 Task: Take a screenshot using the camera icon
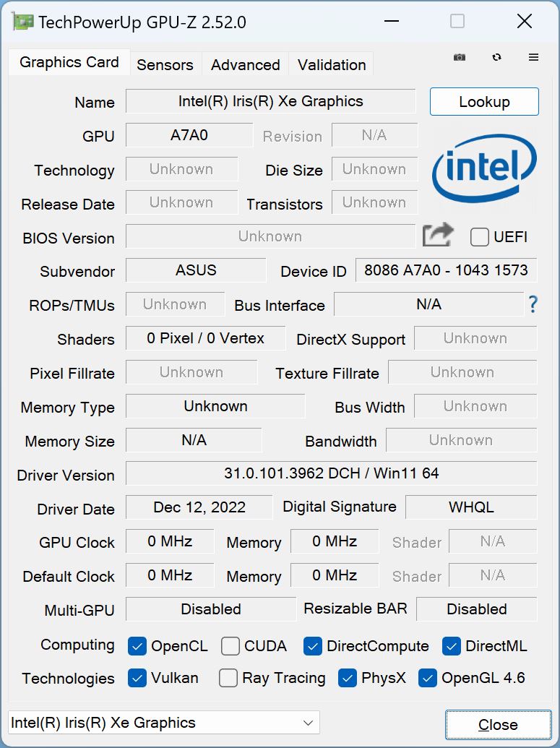point(460,57)
